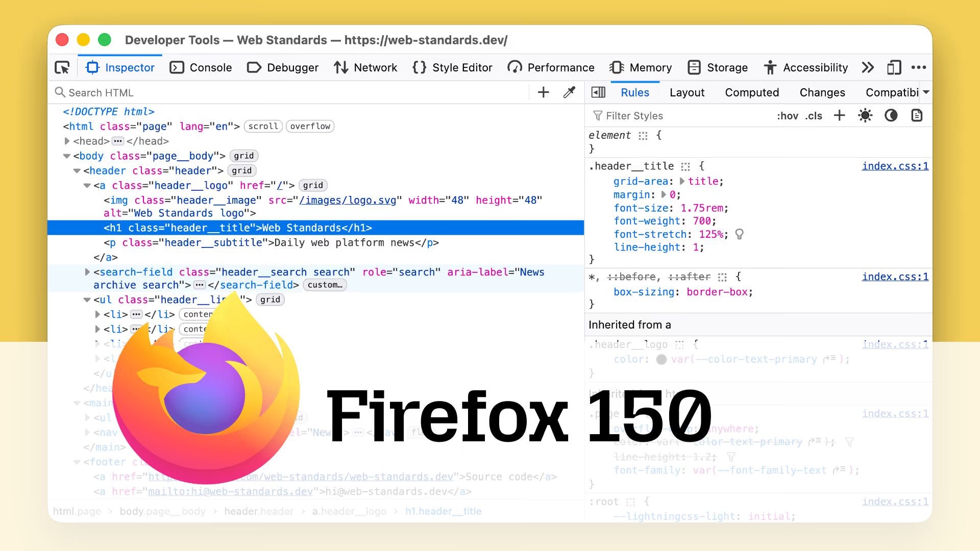Click the plus icon to create new node
The height and width of the screenshot is (551, 980).
click(x=543, y=92)
